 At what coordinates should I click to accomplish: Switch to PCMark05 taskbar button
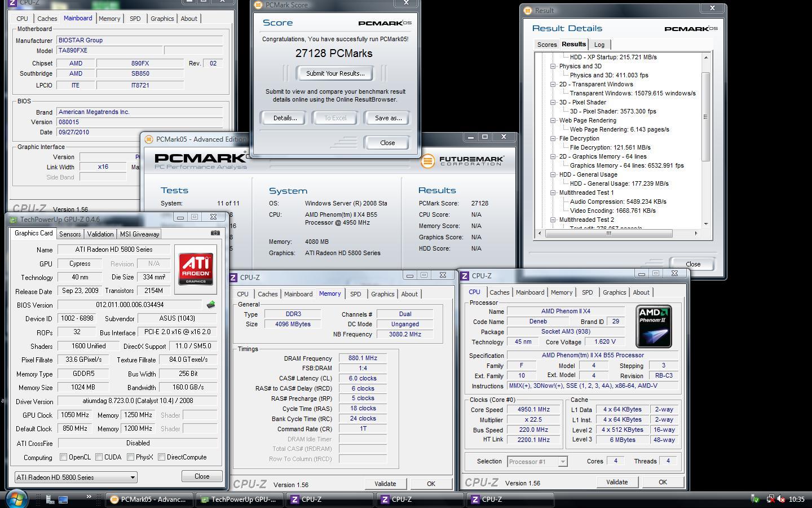(x=149, y=500)
